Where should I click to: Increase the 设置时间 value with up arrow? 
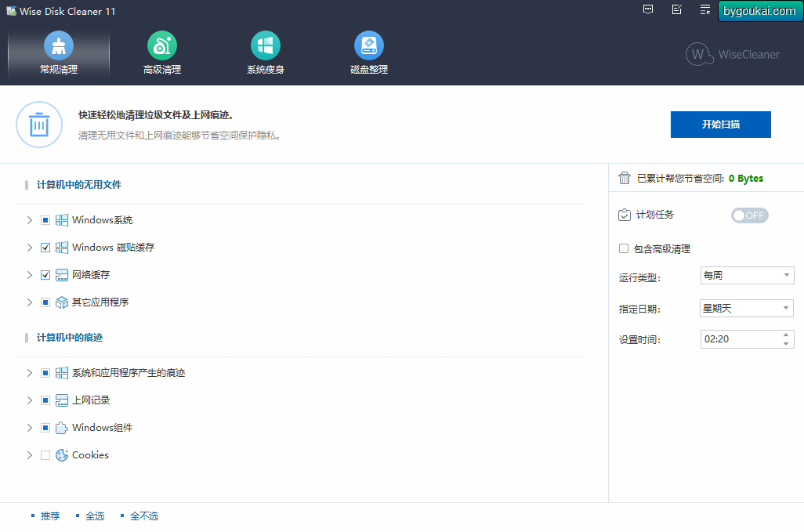pos(786,335)
